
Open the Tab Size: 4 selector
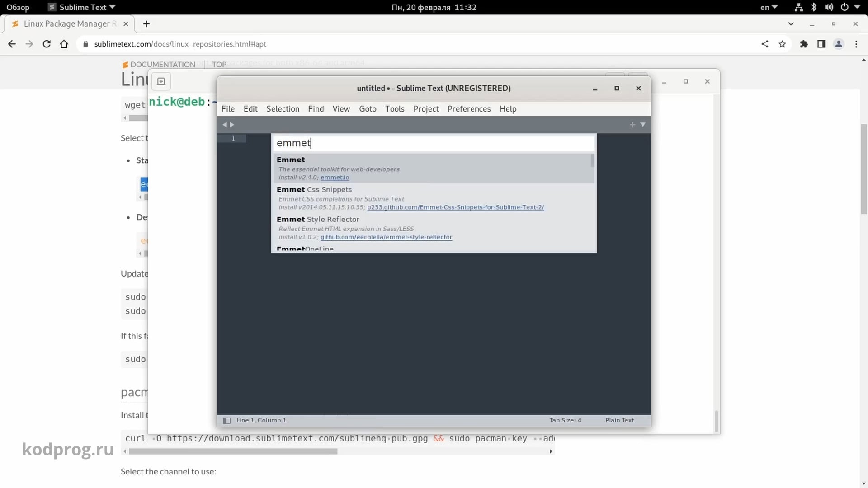click(x=565, y=420)
